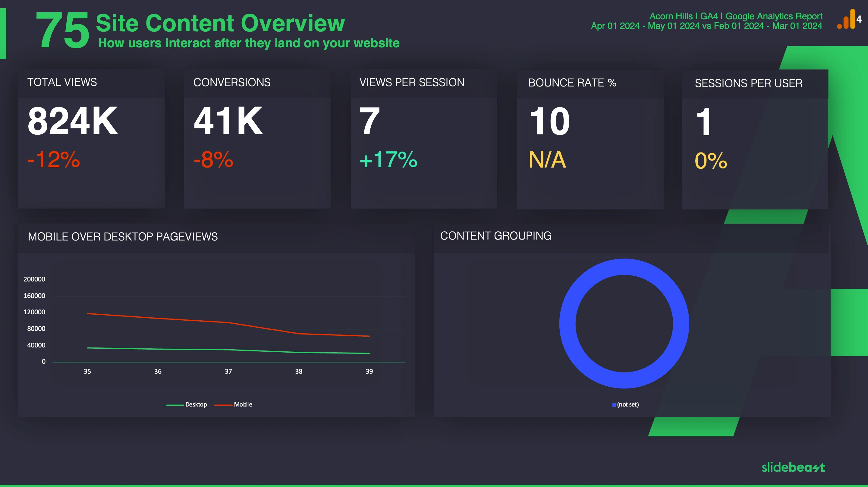Click the TOTAL VIEWS card label
Viewport: 868px width, 487px height.
tap(62, 82)
